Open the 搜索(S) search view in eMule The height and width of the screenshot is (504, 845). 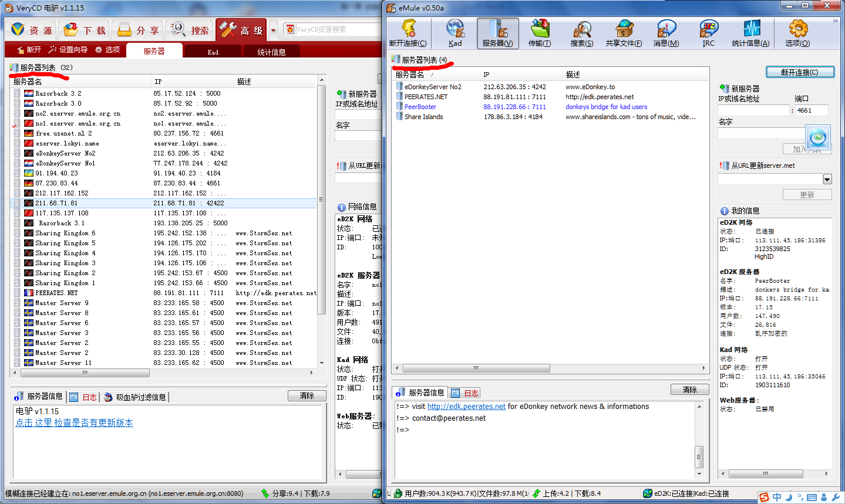582,33
